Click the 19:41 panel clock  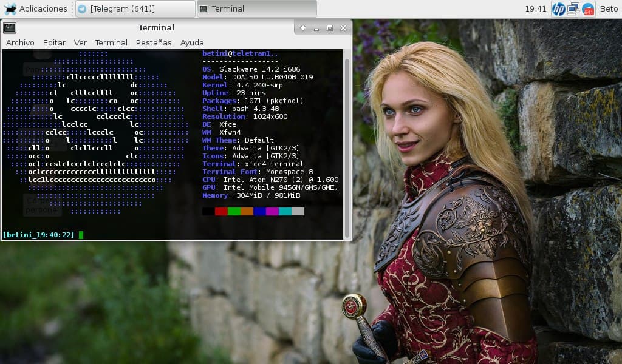click(x=535, y=9)
